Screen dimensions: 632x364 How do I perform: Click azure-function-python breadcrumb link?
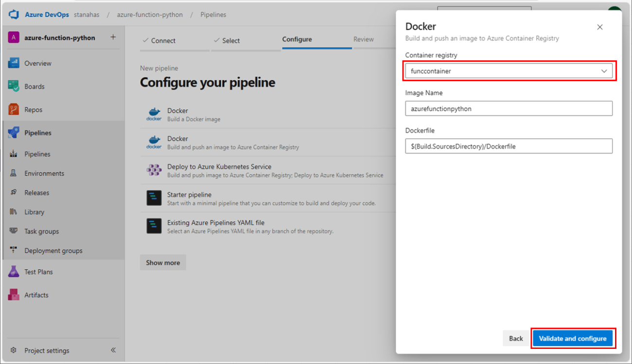(150, 15)
